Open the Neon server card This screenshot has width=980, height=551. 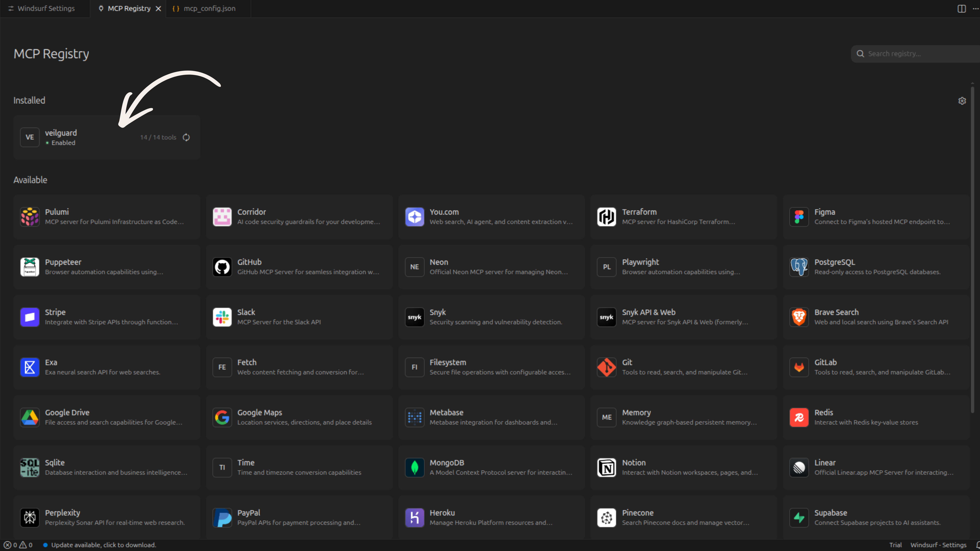[x=491, y=267]
